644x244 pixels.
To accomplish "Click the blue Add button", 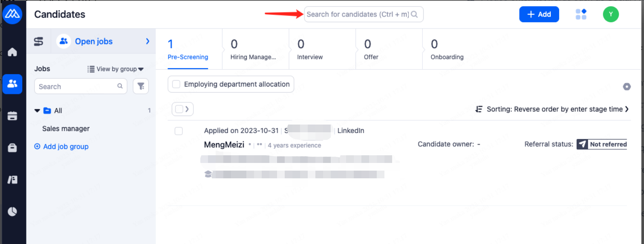I will coord(539,15).
